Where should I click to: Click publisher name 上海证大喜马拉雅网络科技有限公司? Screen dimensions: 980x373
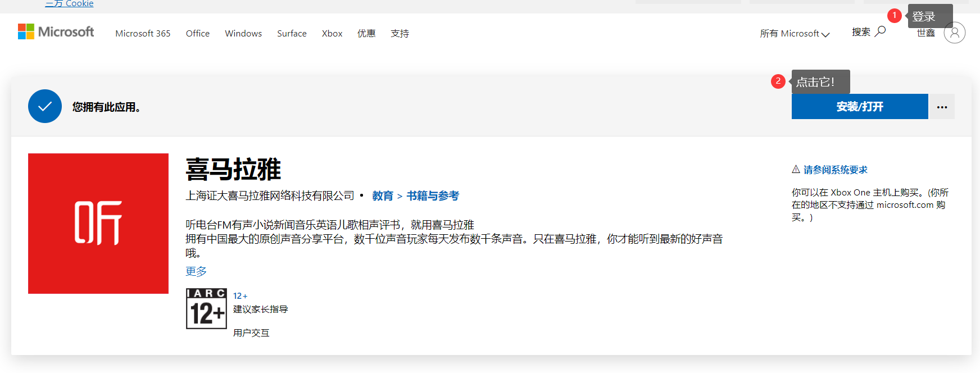270,196
